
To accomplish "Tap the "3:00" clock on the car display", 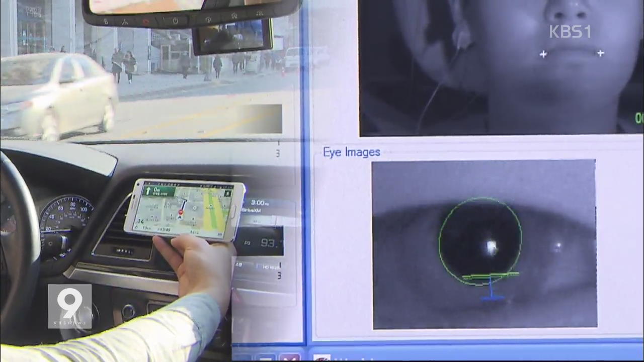I will click(x=259, y=203).
